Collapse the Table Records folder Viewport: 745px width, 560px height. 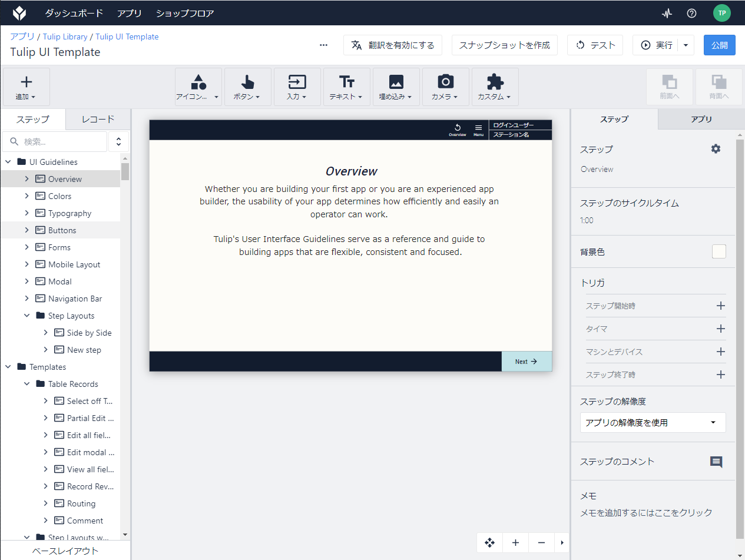27,384
